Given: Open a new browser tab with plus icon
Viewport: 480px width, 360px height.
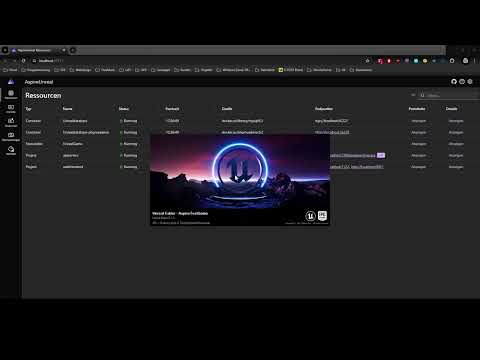Looking at the screenshot, I should click(x=73, y=50).
